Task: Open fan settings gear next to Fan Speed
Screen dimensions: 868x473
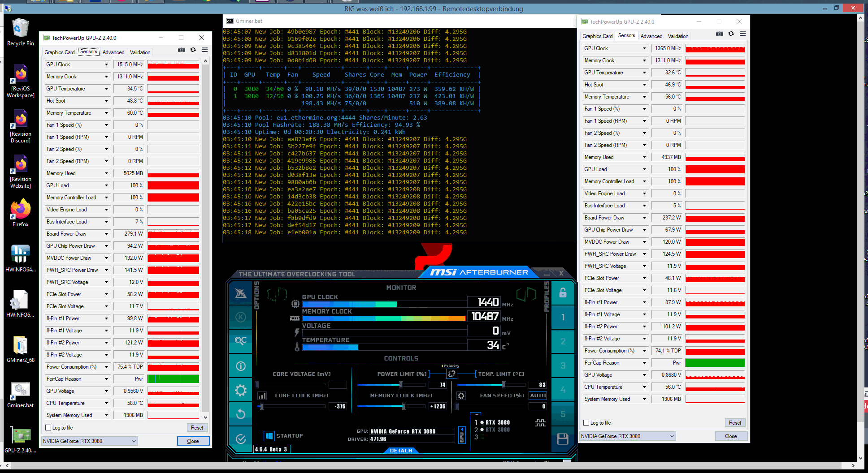Action: click(461, 396)
